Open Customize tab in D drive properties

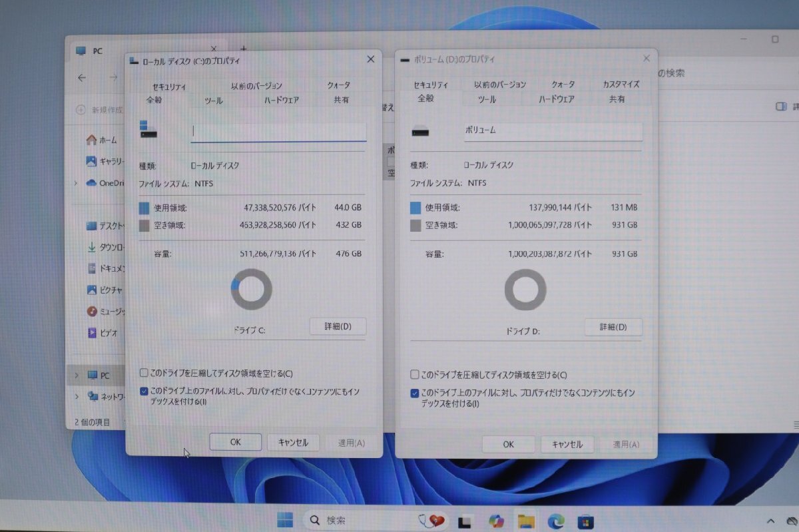click(621, 85)
